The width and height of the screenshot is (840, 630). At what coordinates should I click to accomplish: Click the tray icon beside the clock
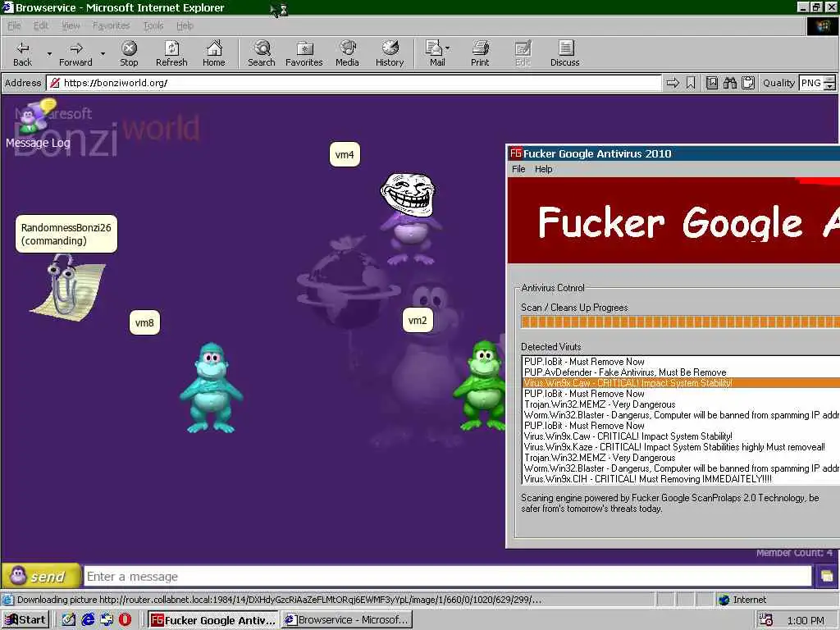[766, 620]
